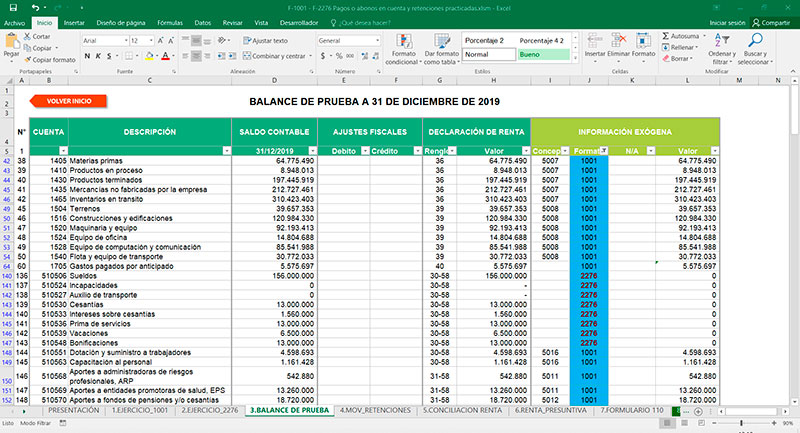Toggle bold N formatting
Image resolution: width=800 pixels, height=433 pixels.
(x=87, y=56)
